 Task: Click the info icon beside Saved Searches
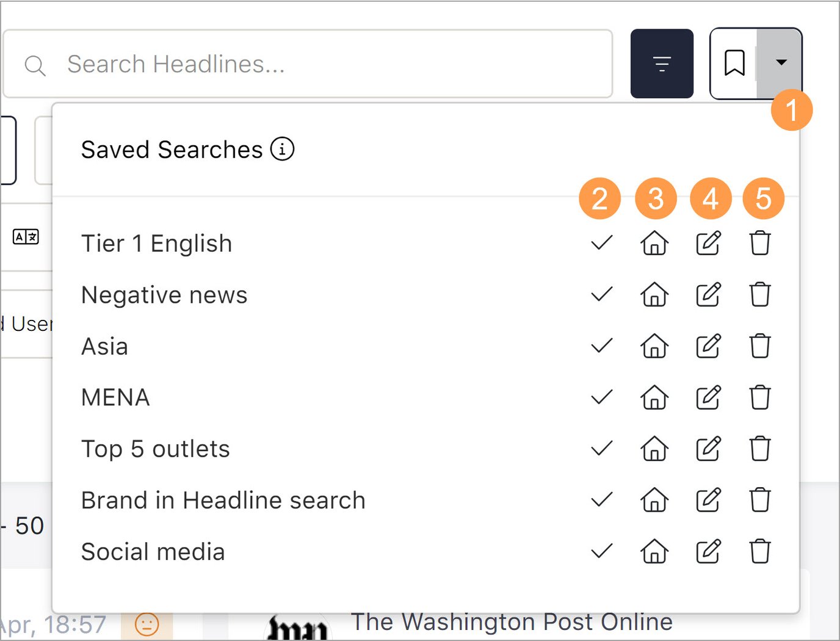coord(282,149)
